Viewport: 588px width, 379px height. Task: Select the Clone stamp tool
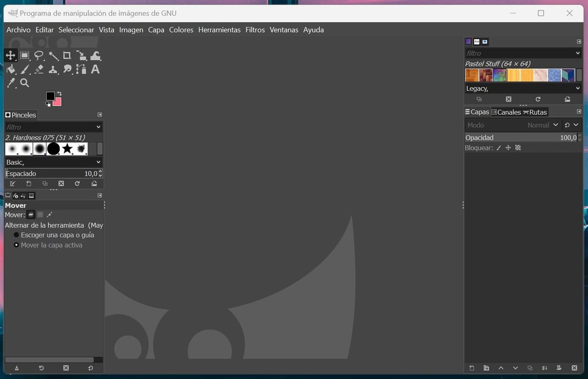pos(53,69)
